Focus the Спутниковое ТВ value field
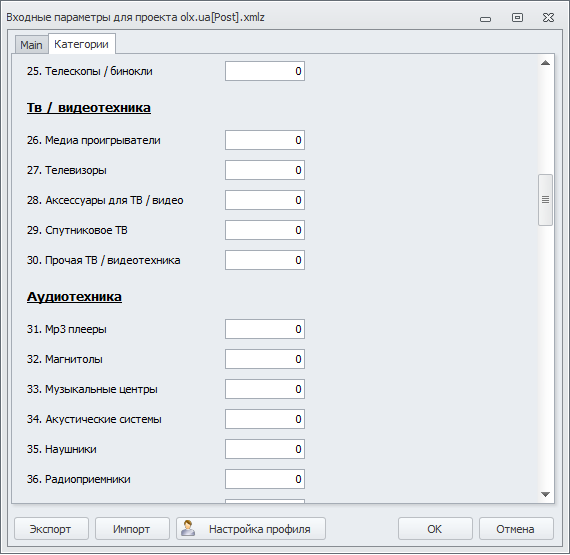The image size is (570, 555). click(265, 230)
